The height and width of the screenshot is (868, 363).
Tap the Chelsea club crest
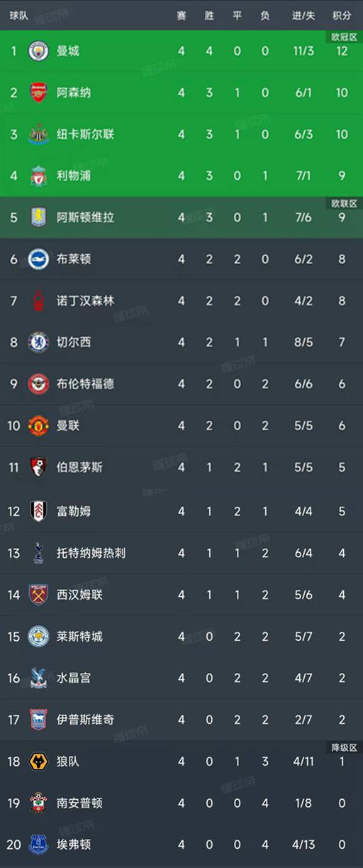[x=38, y=342]
